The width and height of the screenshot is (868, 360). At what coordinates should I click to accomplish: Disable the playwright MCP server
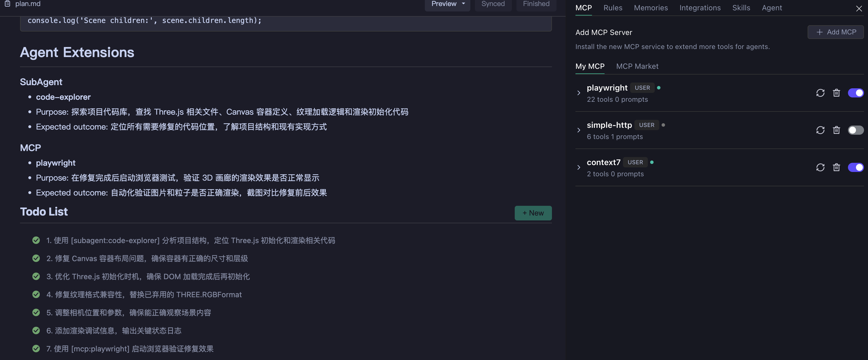tap(856, 93)
